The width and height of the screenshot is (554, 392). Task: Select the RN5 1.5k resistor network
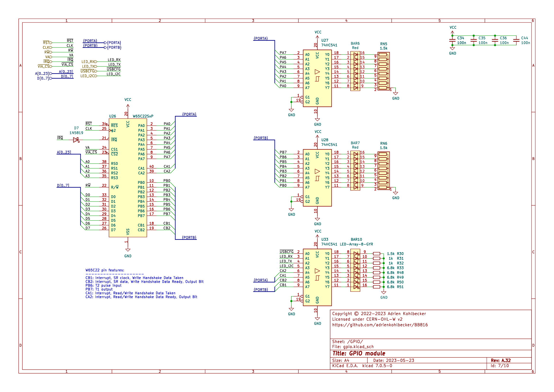click(x=383, y=71)
